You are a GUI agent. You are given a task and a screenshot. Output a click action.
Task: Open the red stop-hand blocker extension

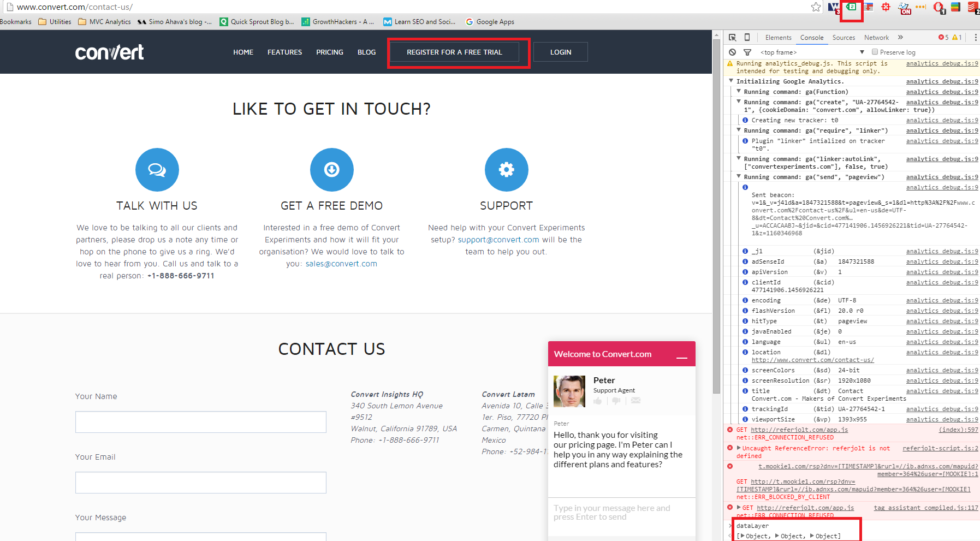coord(939,7)
